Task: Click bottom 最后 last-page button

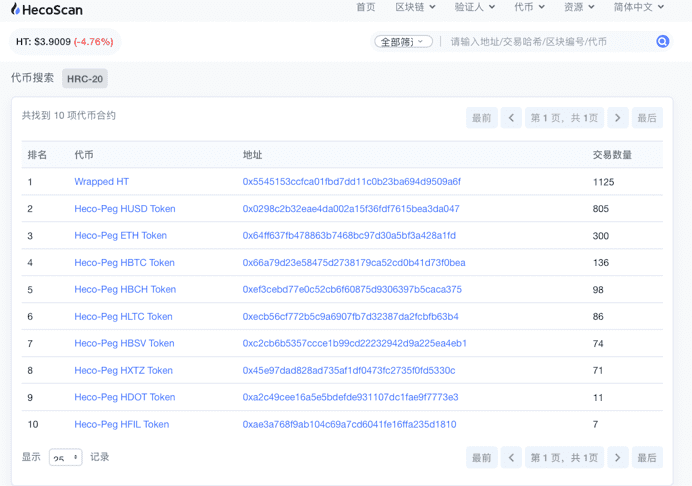Action: 647,458
